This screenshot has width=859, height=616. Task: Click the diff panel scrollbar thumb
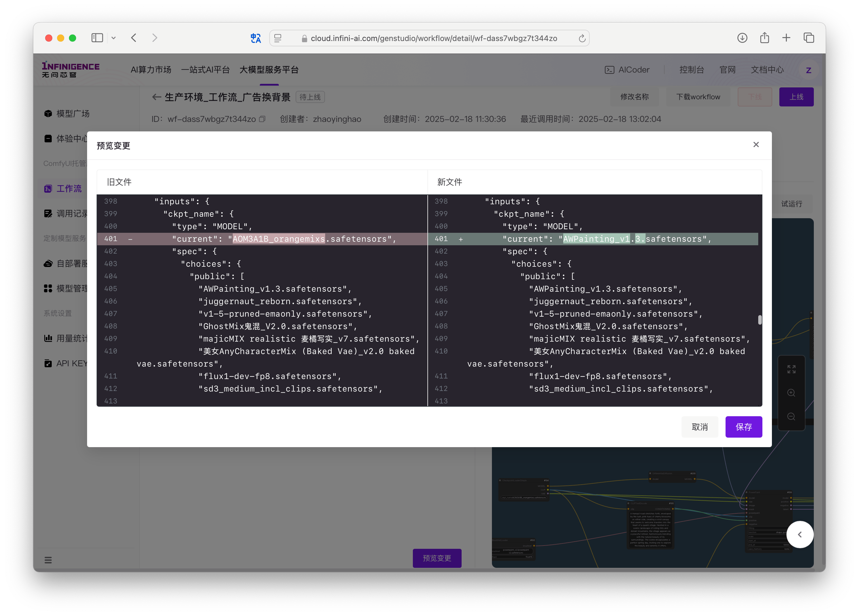click(760, 320)
